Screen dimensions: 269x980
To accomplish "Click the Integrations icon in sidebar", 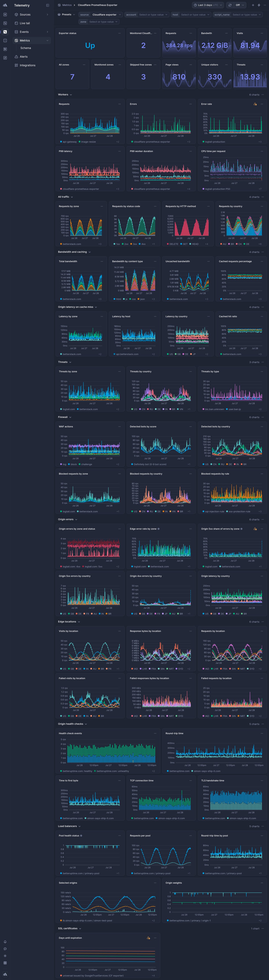I will [16, 65].
